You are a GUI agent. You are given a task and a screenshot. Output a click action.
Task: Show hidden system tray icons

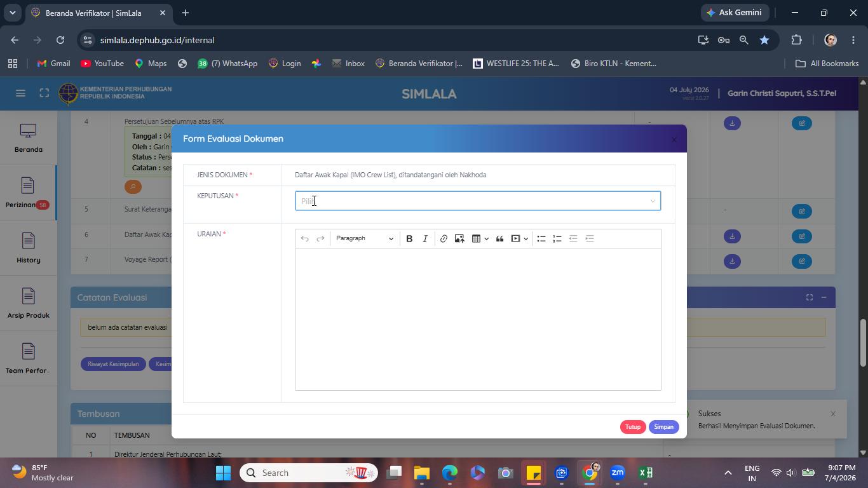(728, 473)
